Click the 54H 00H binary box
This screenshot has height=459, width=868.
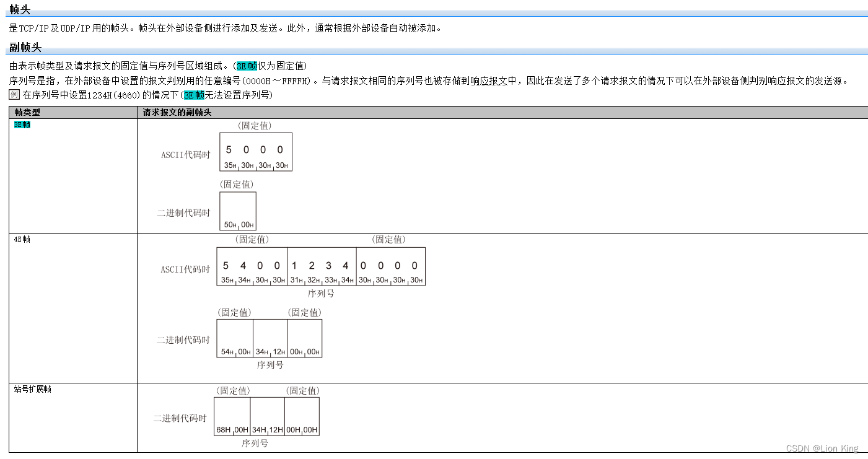click(235, 338)
